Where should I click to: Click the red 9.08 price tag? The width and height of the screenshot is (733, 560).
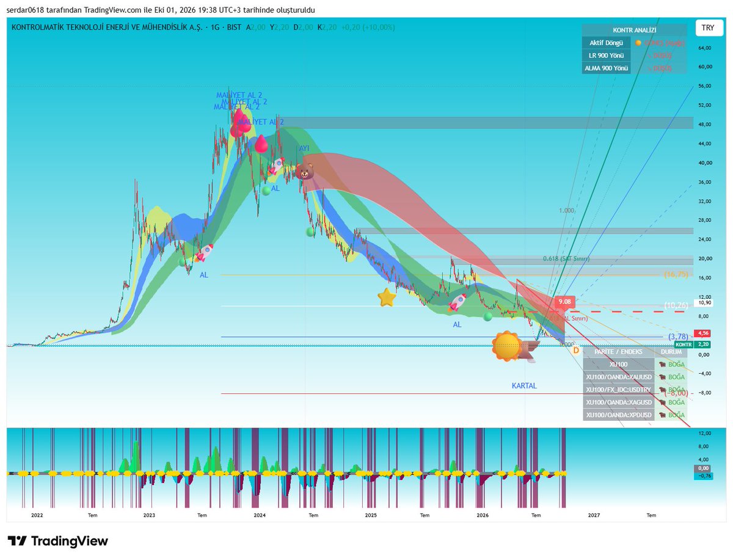pos(564,301)
